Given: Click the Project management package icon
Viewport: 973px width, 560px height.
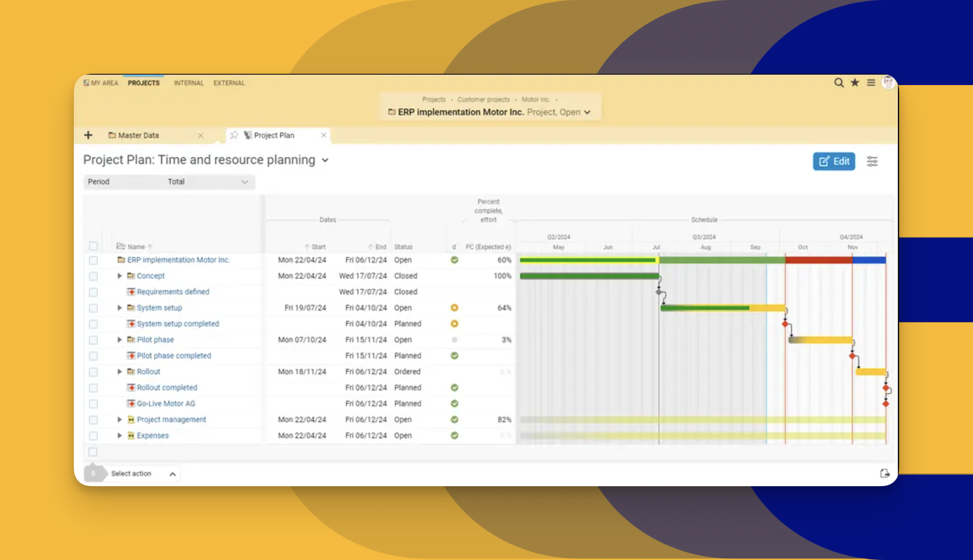Looking at the screenshot, I should coord(131,419).
